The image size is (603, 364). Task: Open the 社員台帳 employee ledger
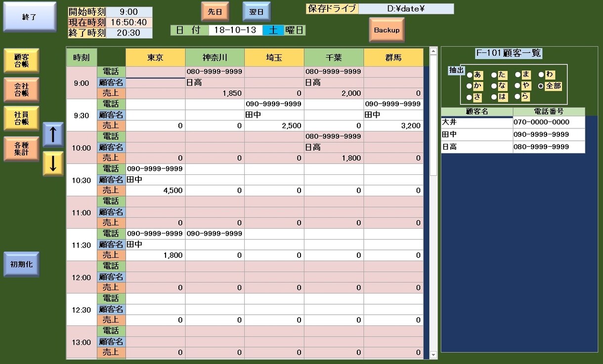click(21, 119)
